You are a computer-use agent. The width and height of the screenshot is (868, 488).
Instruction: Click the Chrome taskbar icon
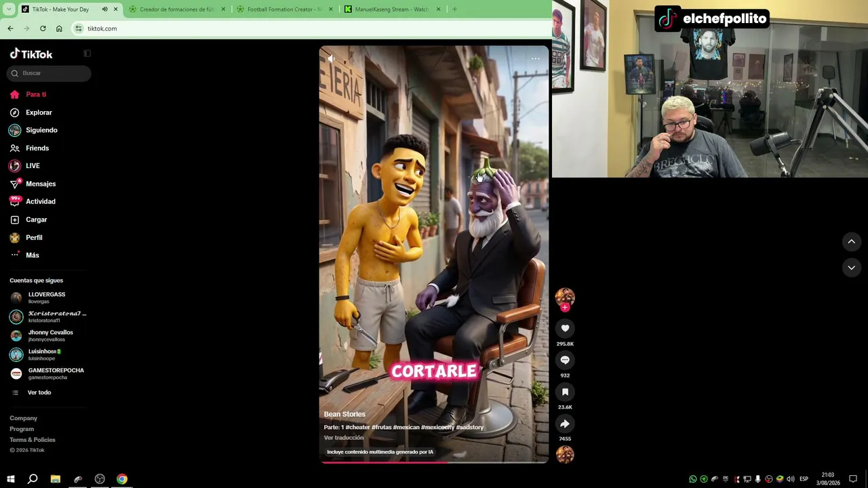[122, 479]
